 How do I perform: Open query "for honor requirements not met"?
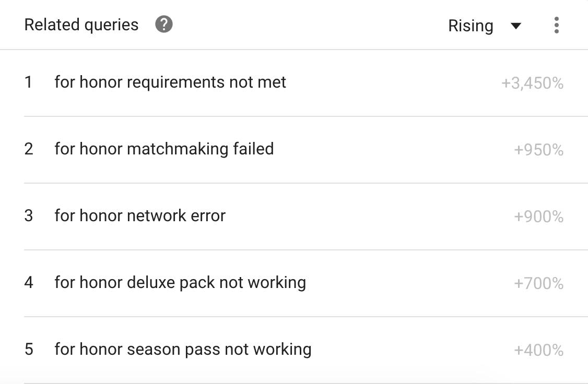[170, 82]
